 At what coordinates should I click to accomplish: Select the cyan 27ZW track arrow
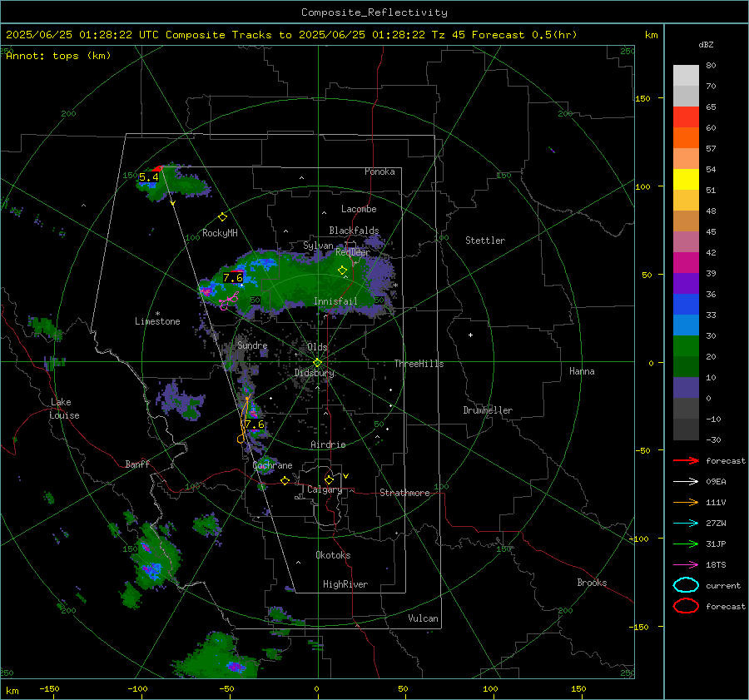point(686,524)
